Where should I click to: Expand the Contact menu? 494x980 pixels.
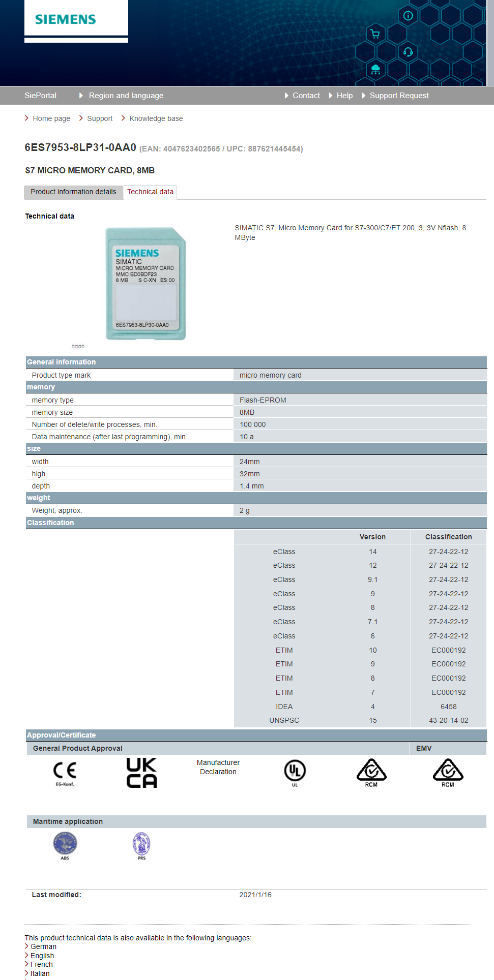[306, 96]
